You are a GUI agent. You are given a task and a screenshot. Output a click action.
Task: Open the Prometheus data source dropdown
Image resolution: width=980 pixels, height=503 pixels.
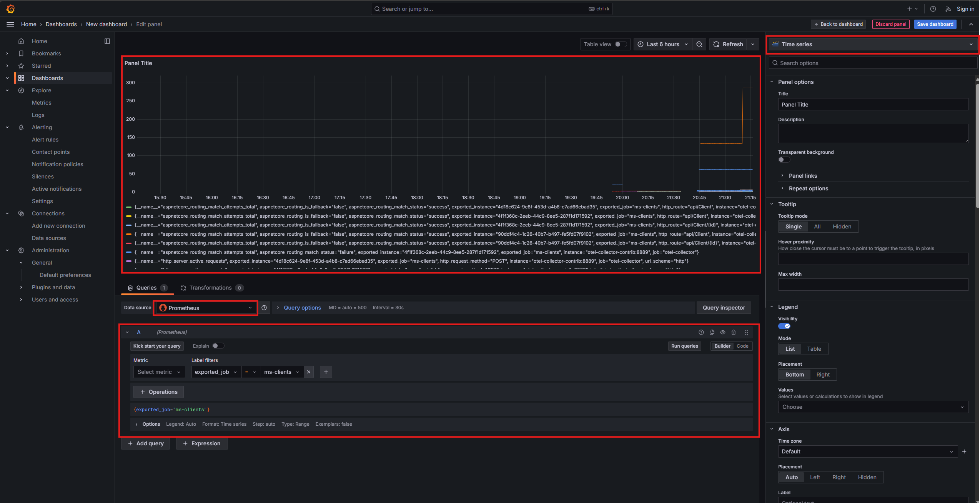click(206, 308)
